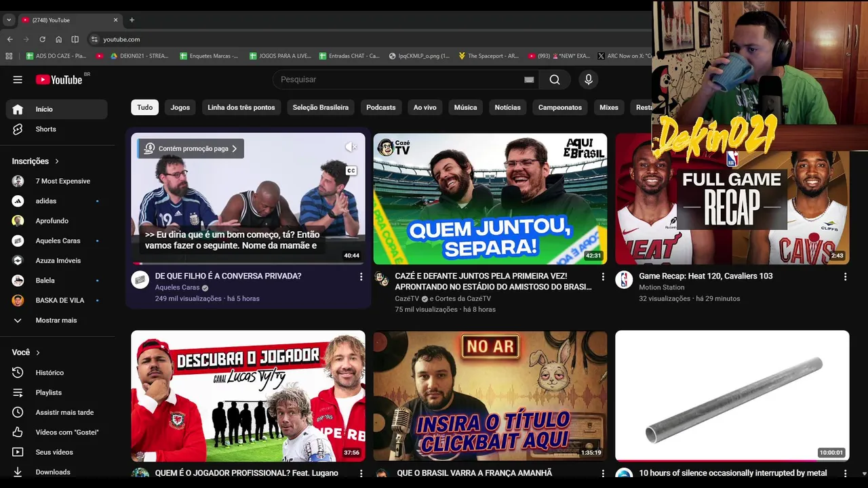
Task: Seek on the preview video progress bar
Action: tap(248, 263)
